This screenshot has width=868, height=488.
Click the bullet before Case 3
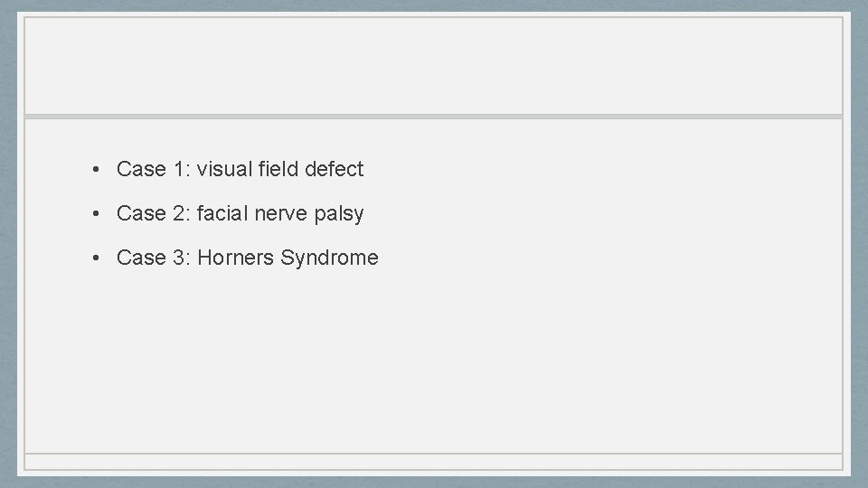[x=96, y=258]
